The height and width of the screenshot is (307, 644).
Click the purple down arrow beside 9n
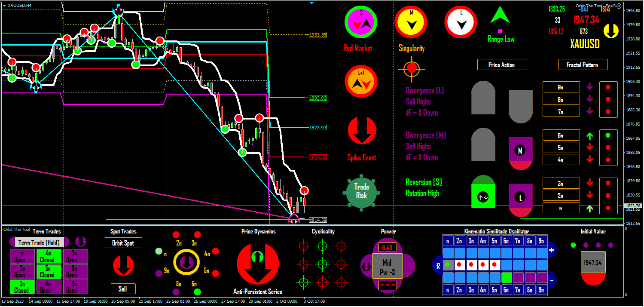(x=589, y=87)
